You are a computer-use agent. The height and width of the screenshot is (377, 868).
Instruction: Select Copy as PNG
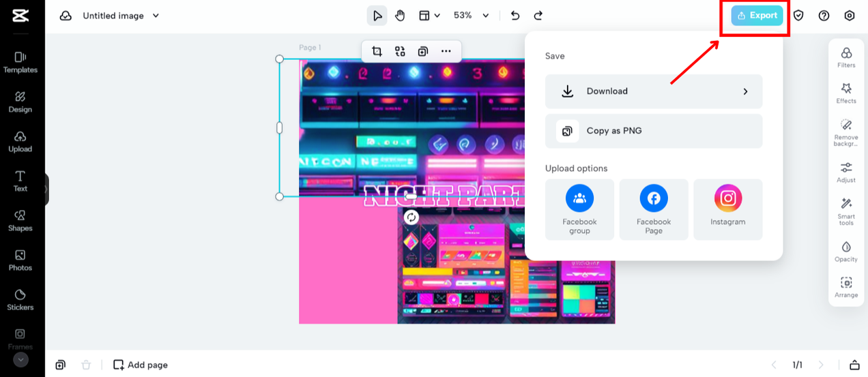pyautogui.click(x=654, y=131)
